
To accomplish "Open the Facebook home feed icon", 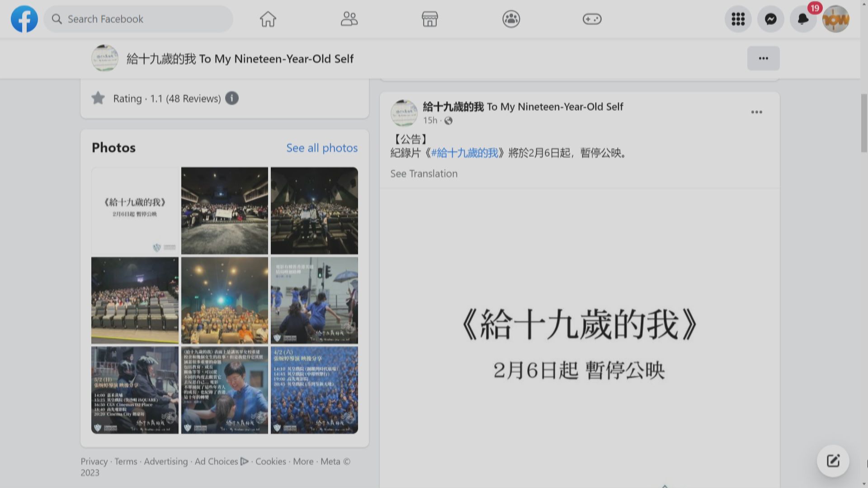I will pos(268,19).
